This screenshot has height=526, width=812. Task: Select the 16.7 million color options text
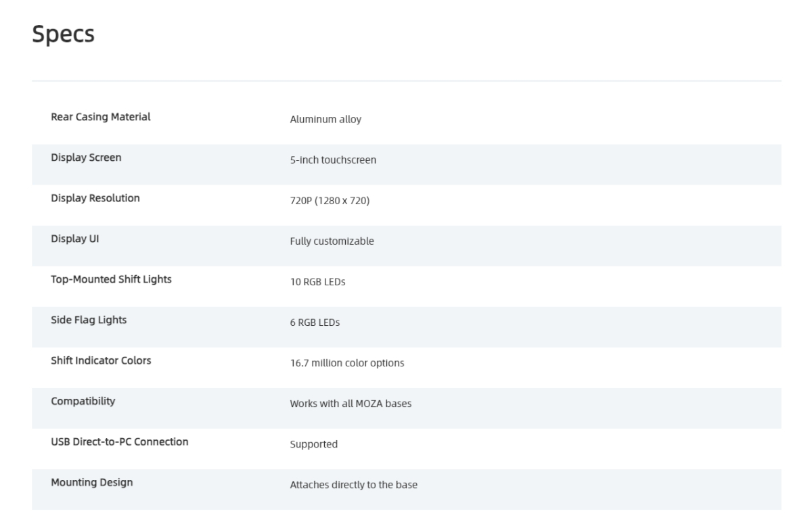346,363
